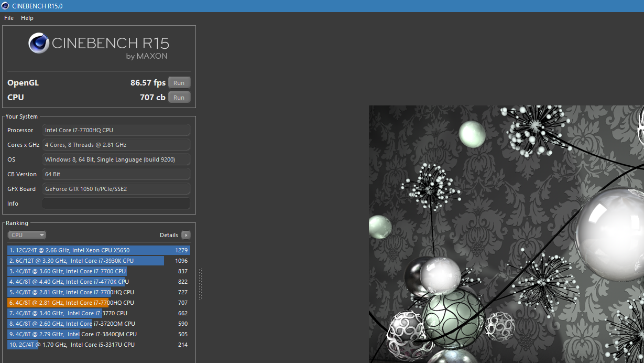Select the Core i7-4770K ranking entry
Image resolution: width=644 pixels, height=363 pixels.
coord(99,282)
